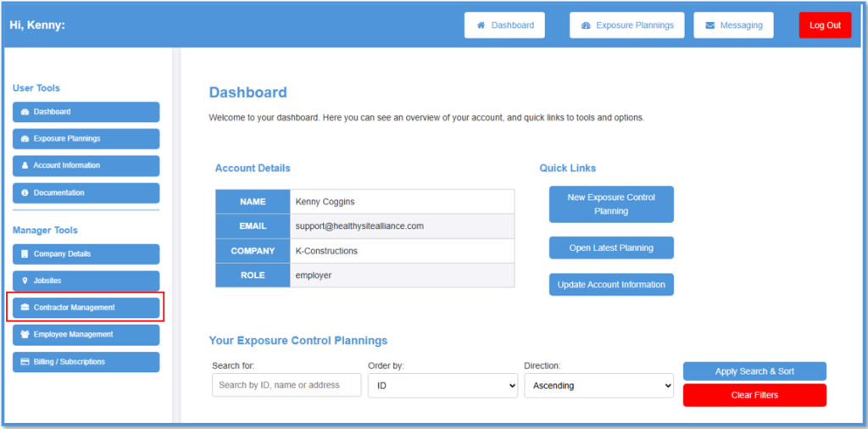
Task: Click the credit card icon for Billing / Subscriptions
Action: coord(25,361)
